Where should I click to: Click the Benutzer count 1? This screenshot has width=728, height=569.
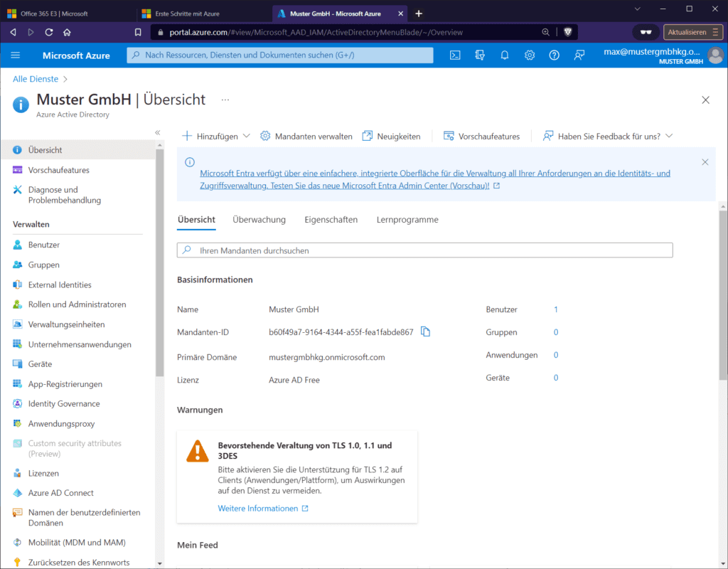(x=556, y=309)
